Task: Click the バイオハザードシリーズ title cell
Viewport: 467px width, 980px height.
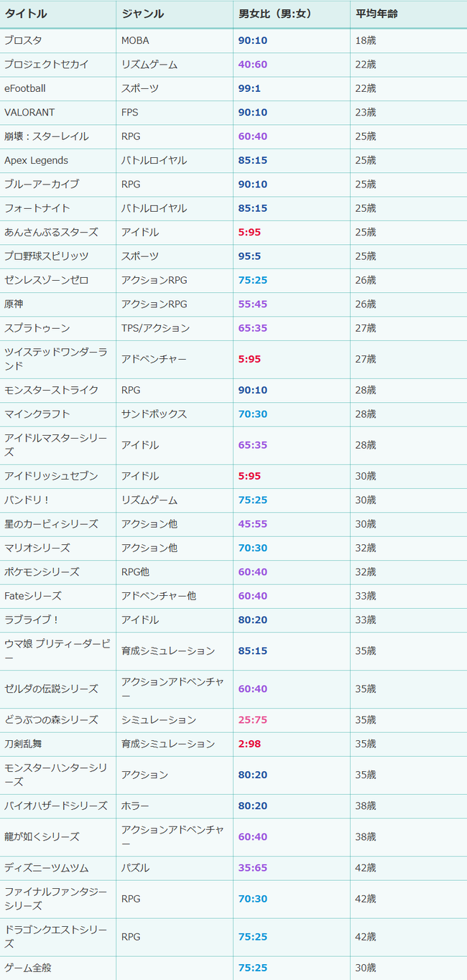Action: [x=58, y=806]
